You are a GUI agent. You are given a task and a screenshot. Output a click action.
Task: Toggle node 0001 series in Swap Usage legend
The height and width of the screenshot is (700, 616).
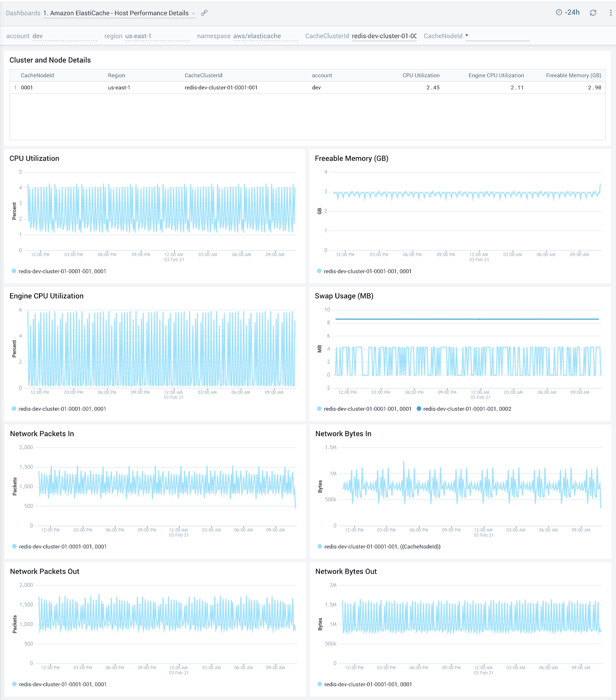pos(367,409)
